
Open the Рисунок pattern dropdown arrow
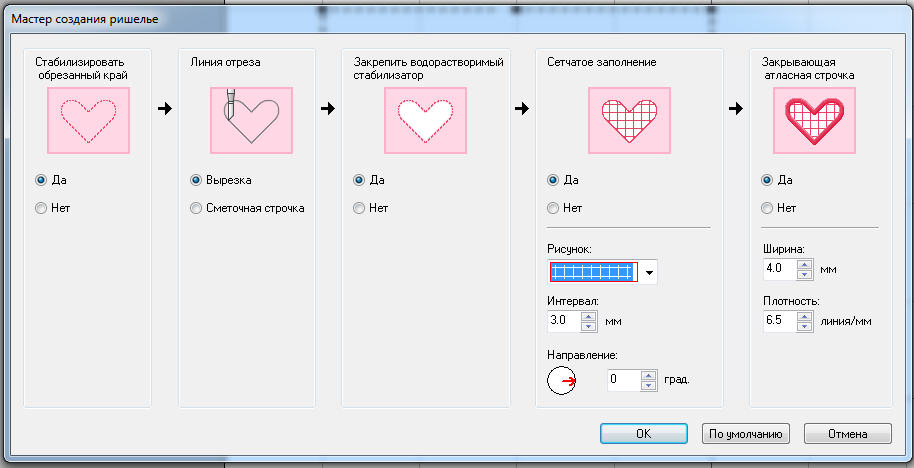649,272
